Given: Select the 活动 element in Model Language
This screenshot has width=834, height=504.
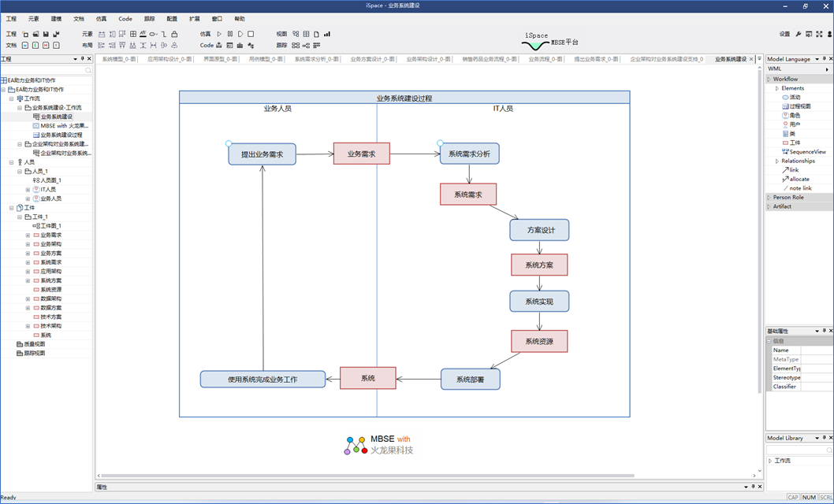Looking at the screenshot, I should 794,97.
